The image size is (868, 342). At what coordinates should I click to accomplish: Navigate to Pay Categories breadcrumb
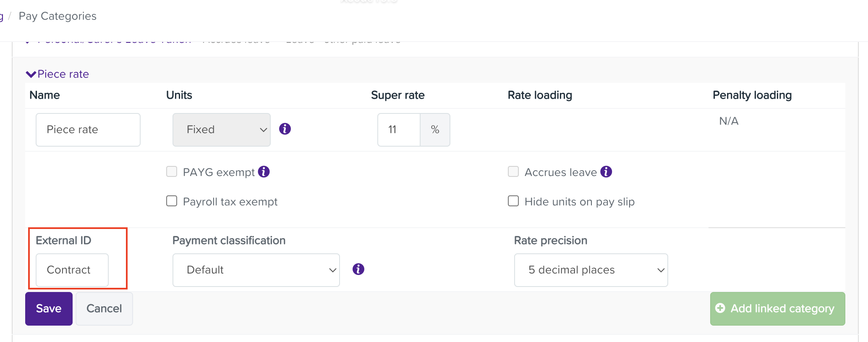[x=57, y=16]
